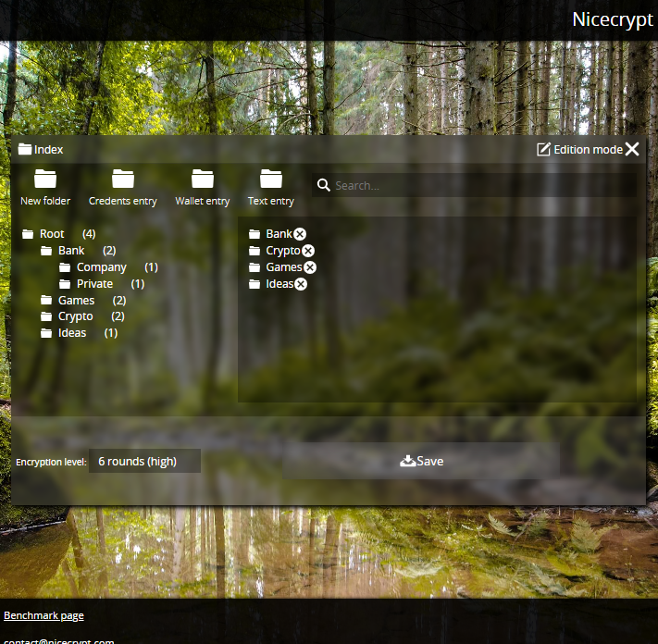Add a new Text entry
Screen dimensions: 658x644
point(271,179)
